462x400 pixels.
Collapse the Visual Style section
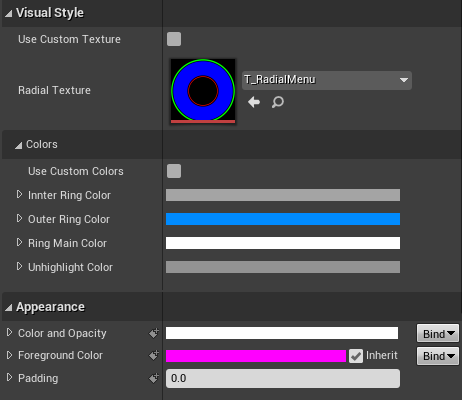click(x=9, y=13)
